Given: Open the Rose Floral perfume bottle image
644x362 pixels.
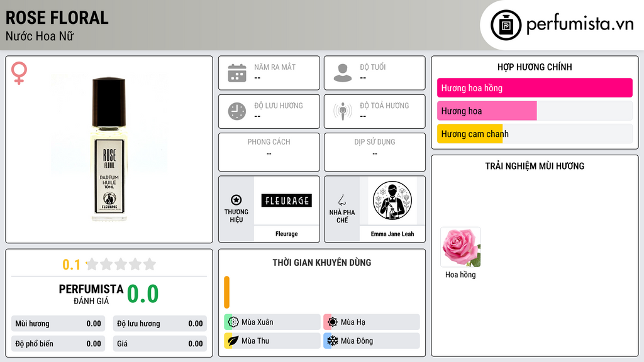Looking at the screenshot, I should pos(109,150).
